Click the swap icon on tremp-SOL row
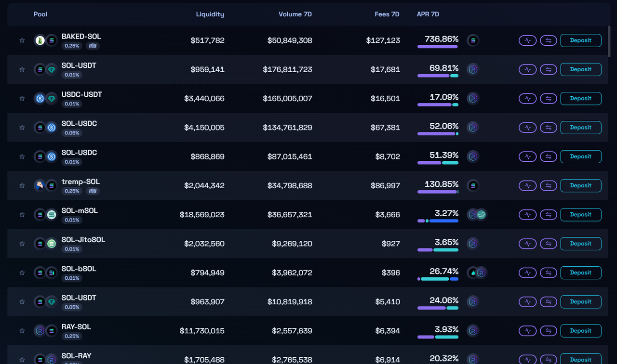This screenshot has height=364, width=617. click(548, 185)
